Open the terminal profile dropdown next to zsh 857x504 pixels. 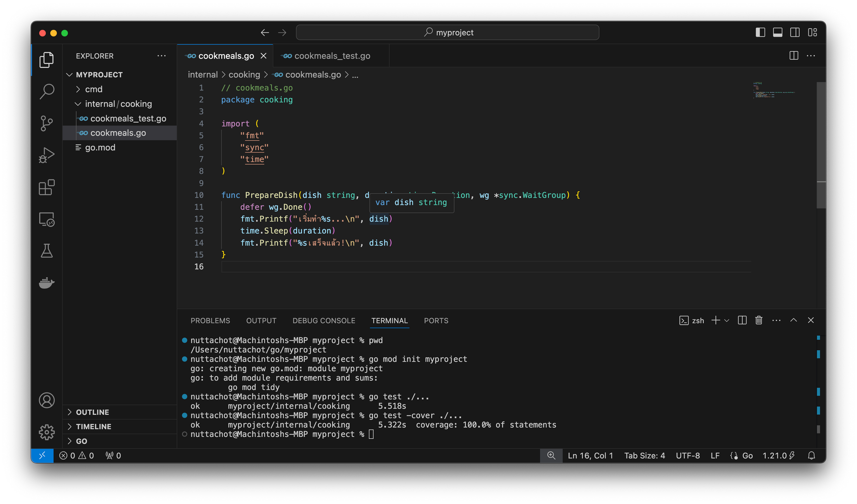(727, 320)
